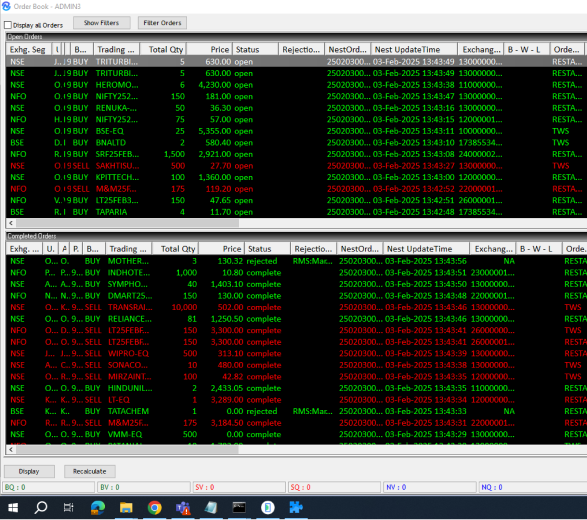This screenshot has height=520, width=587.
Task: Open Command Prompt taskbar icon
Action: (239, 508)
